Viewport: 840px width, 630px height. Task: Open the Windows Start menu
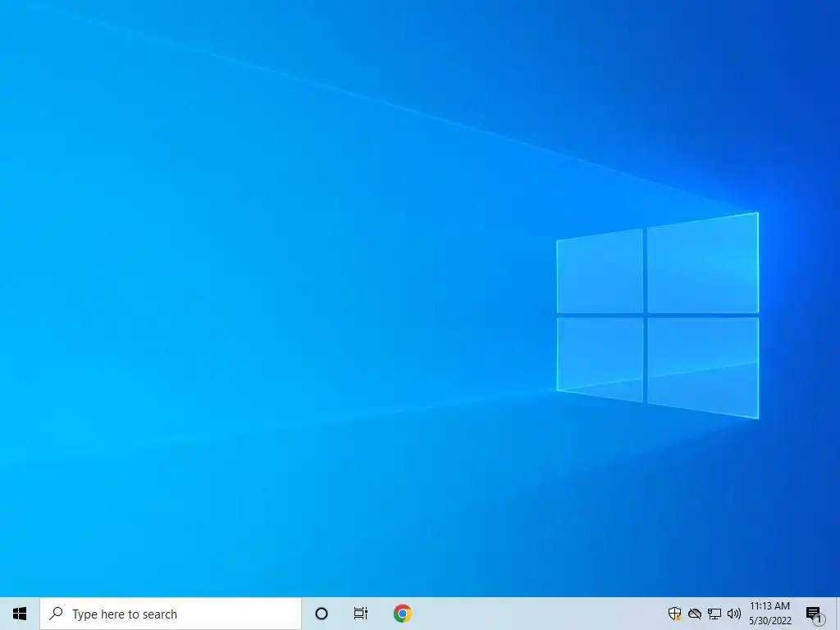pyautogui.click(x=20, y=614)
